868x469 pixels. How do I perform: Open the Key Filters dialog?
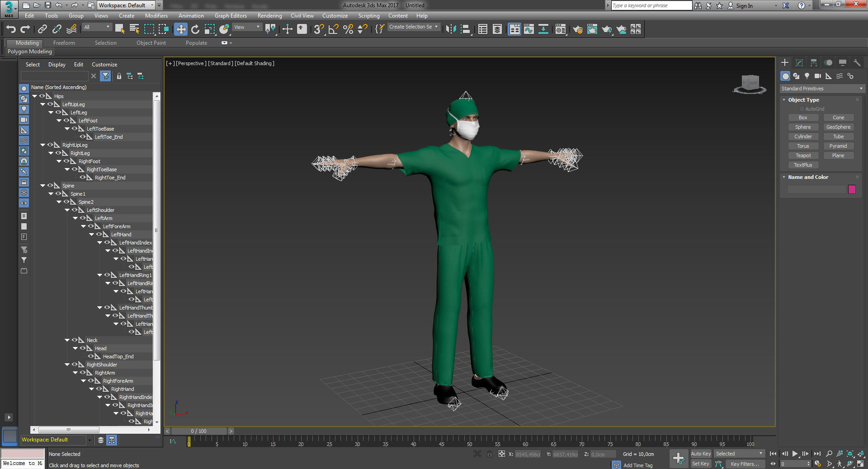[x=745, y=464]
